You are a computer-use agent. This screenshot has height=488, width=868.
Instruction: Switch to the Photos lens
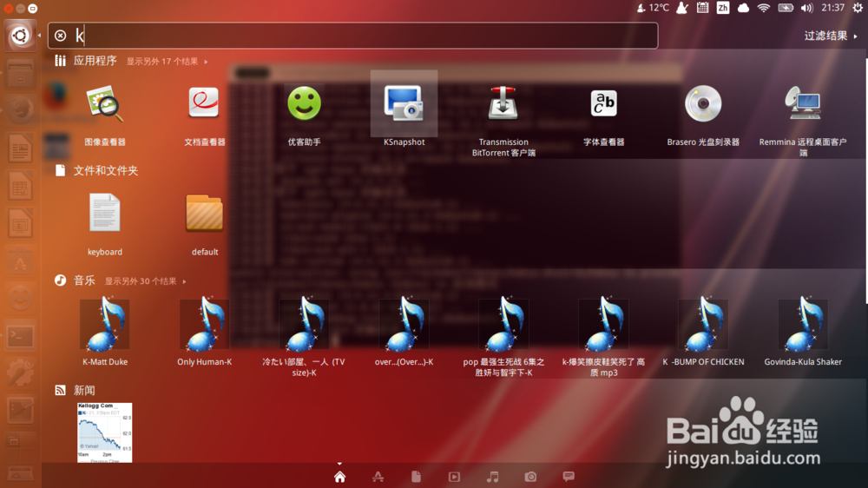point(530,477)
